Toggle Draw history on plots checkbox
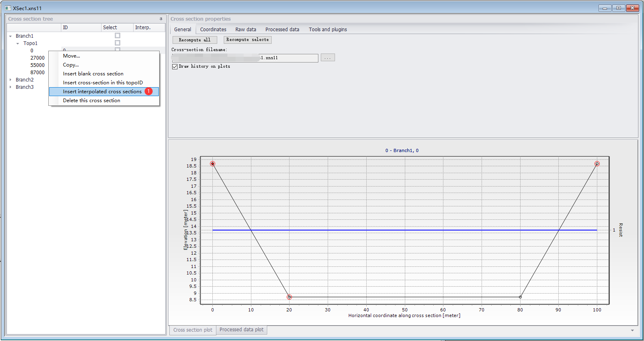 (x=175, y=66)
